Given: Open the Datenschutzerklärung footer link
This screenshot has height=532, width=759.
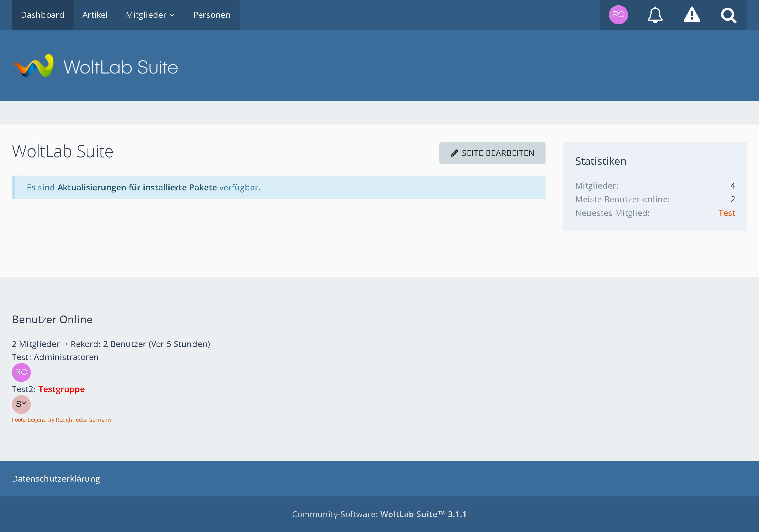Looking at the screenshot, I should click(56, 479).
